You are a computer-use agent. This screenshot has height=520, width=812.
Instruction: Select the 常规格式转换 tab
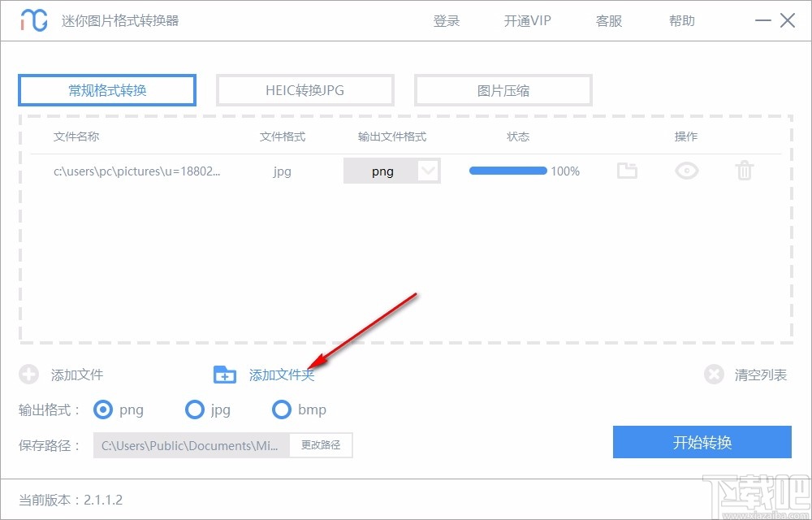[106, 89]
